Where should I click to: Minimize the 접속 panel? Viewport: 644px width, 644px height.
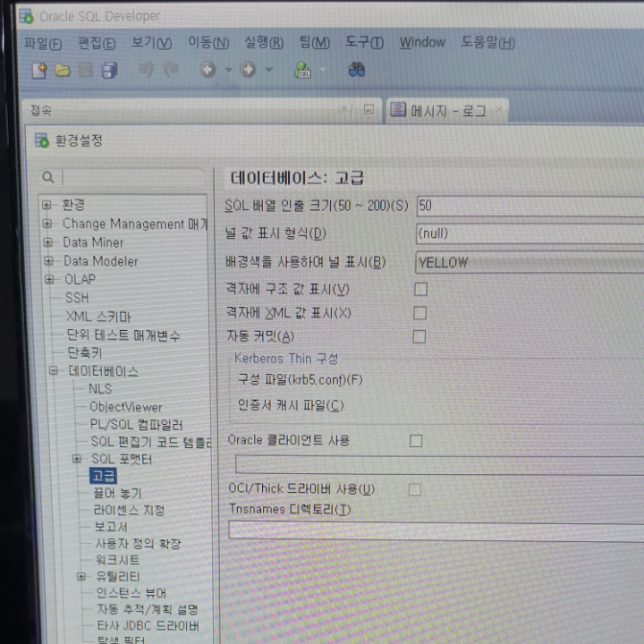click(369, 110)
